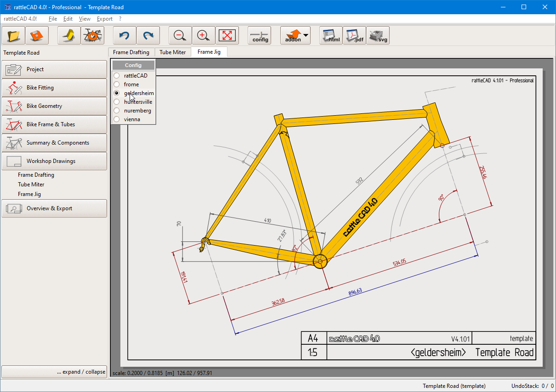
Task: Export drawing as .html
Action: point(331,35)
